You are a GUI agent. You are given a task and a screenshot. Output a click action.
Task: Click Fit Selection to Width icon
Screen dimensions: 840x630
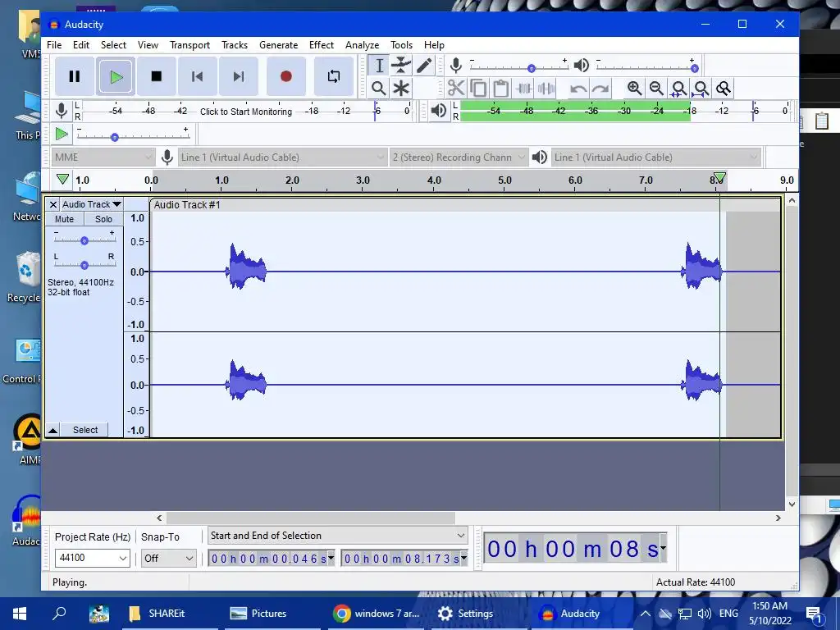click(x=678, y=88)
